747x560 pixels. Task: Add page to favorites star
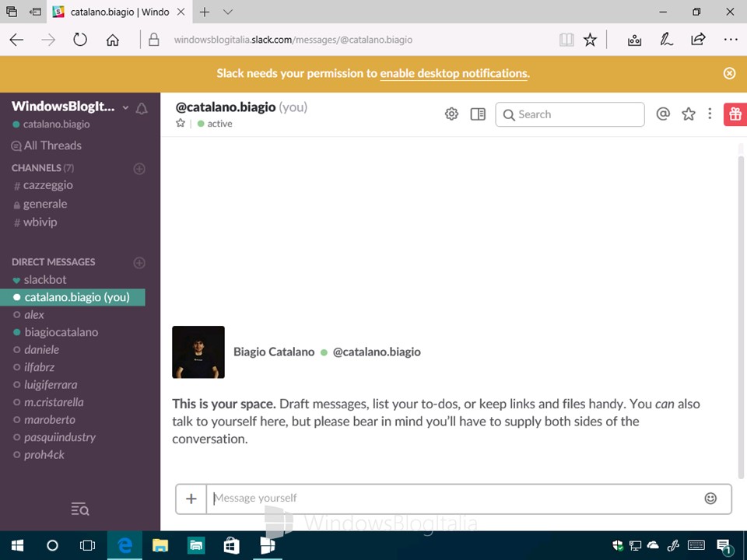590,40
